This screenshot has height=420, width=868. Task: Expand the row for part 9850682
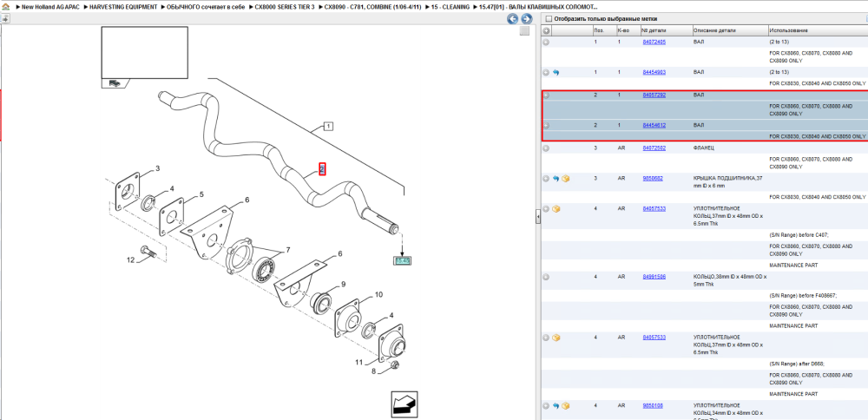[x=546, y=179]
